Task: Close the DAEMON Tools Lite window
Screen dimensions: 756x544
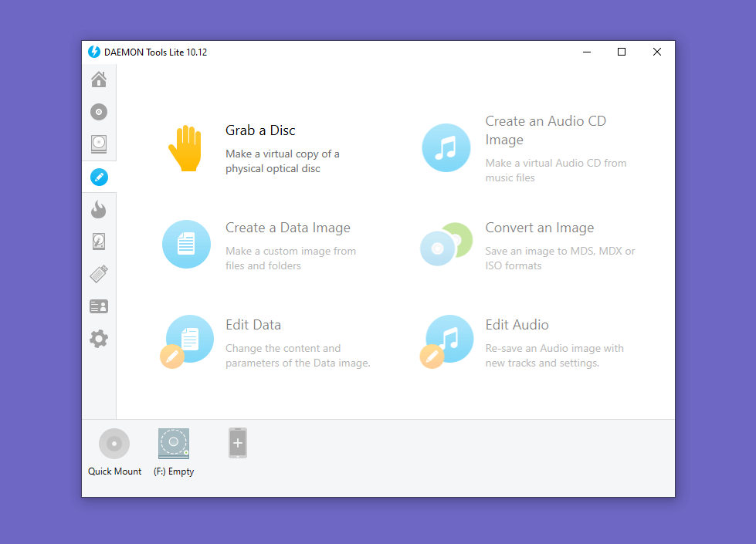Action: [x=656, y=52]
